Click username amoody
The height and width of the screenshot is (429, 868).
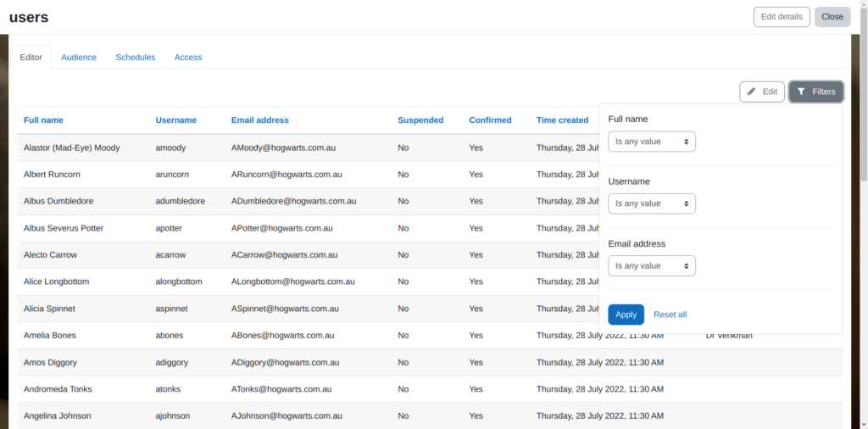pos(170,148)
